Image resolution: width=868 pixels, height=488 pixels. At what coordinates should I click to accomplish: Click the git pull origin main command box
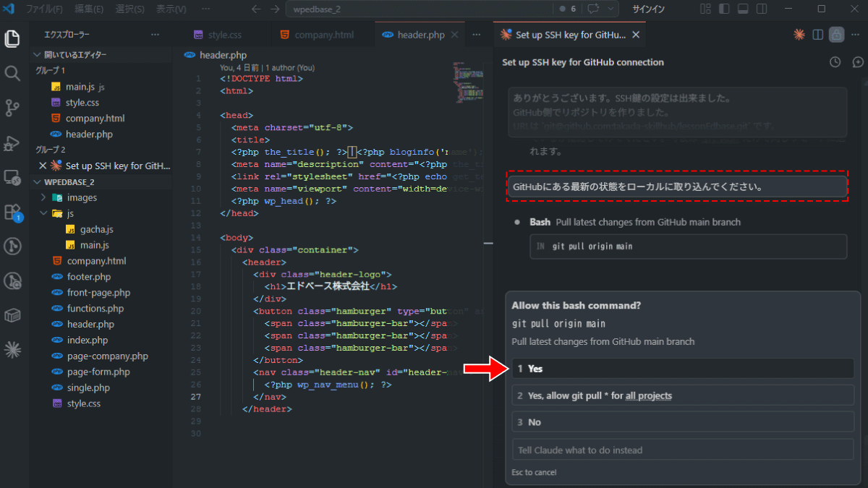tap(688, 247)
